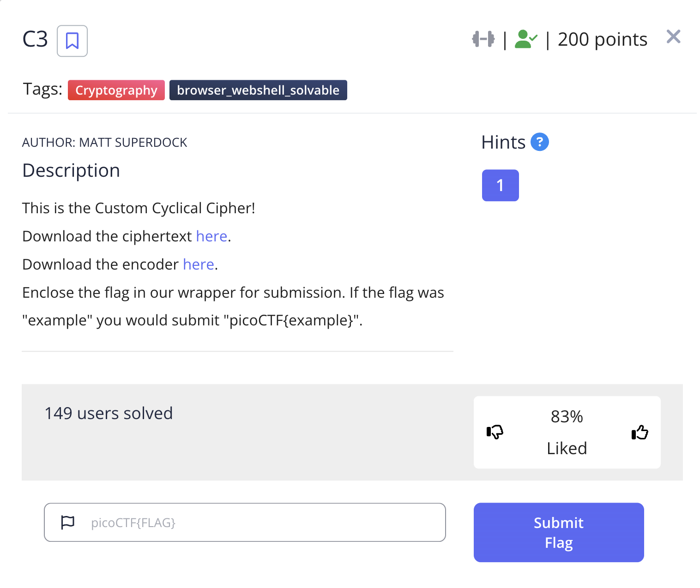This screenshot has width=700, height=588.
Task: Click the 149 users solved text
Action: click(109, 413)
